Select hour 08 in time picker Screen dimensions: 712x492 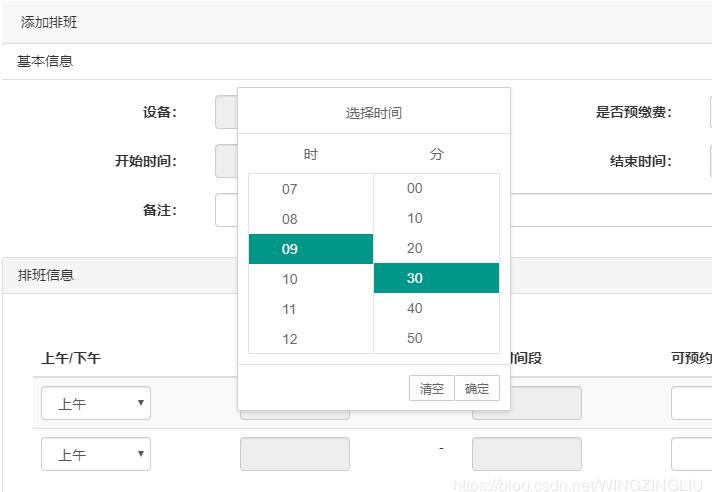pos(310,219)
